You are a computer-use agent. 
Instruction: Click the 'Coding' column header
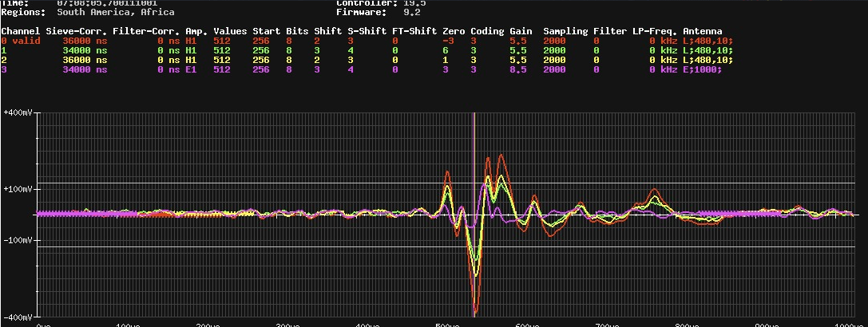pyautogui.click(x=487, y=32)
